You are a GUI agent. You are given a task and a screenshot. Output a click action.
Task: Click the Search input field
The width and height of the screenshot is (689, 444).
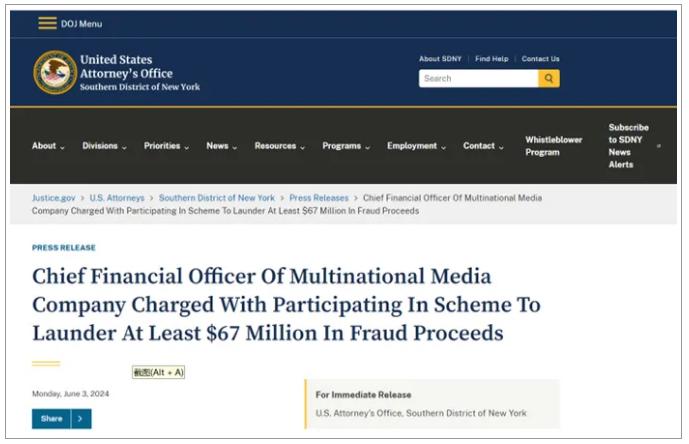pos(478,78)
